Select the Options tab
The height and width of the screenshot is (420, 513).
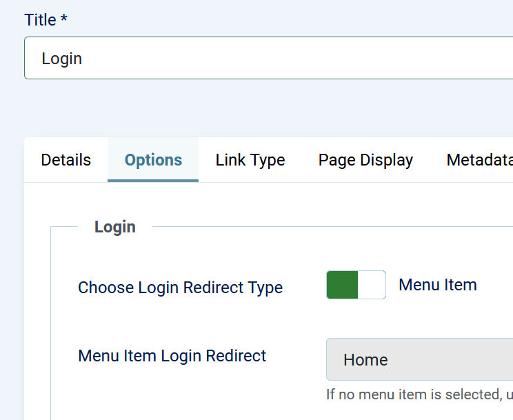tap(153, 160)
